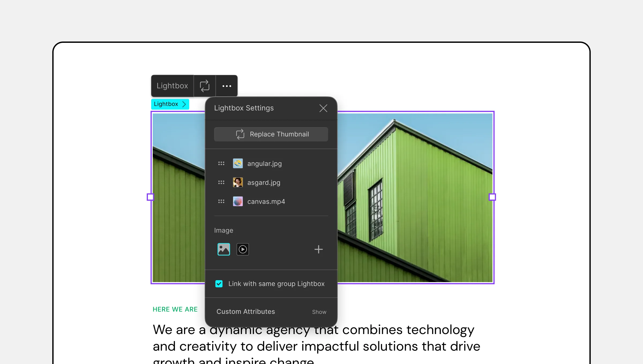This screenshot has width=643, height=364.
Task: Close the Lightbox Settings panel
Action: 323,108
